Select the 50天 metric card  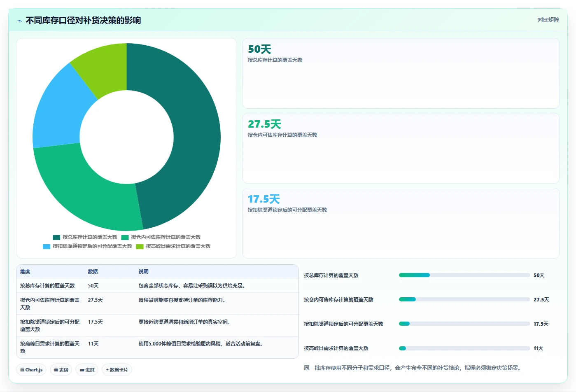point(401,73)
